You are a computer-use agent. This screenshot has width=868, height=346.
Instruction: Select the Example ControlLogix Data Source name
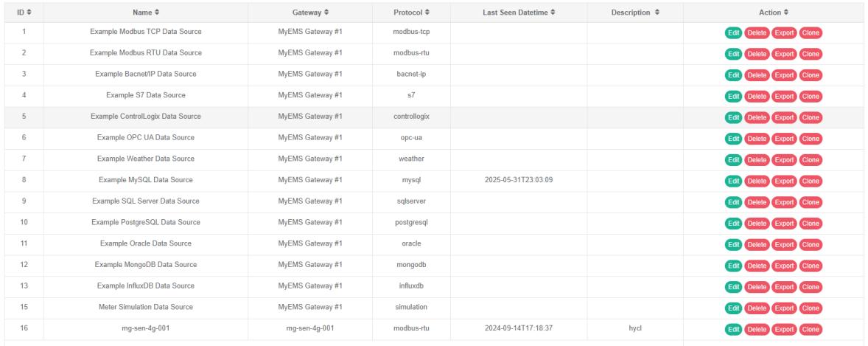(x=146, y=117)
